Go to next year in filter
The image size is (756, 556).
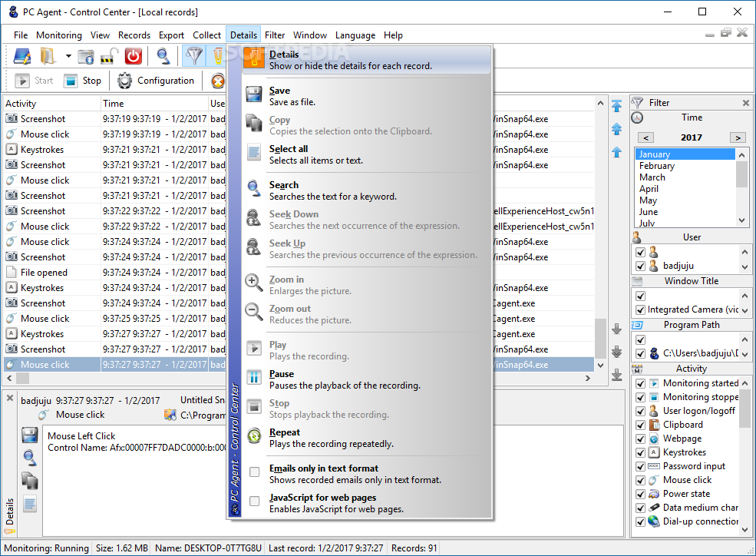pos(738,138)
